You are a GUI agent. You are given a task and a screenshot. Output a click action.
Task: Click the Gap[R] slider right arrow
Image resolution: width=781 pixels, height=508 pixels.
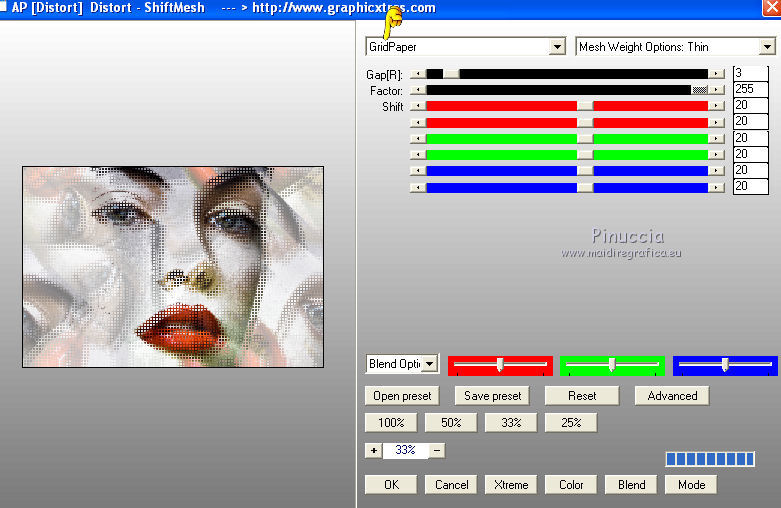click(x=716, y=74)
